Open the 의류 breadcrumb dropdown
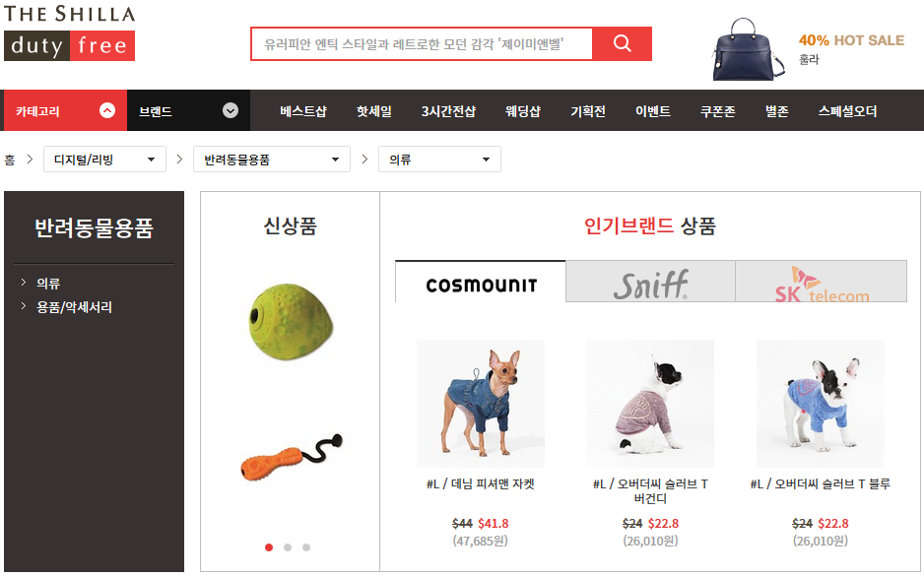Screen dimensions: 924x577 click(439, 159)
